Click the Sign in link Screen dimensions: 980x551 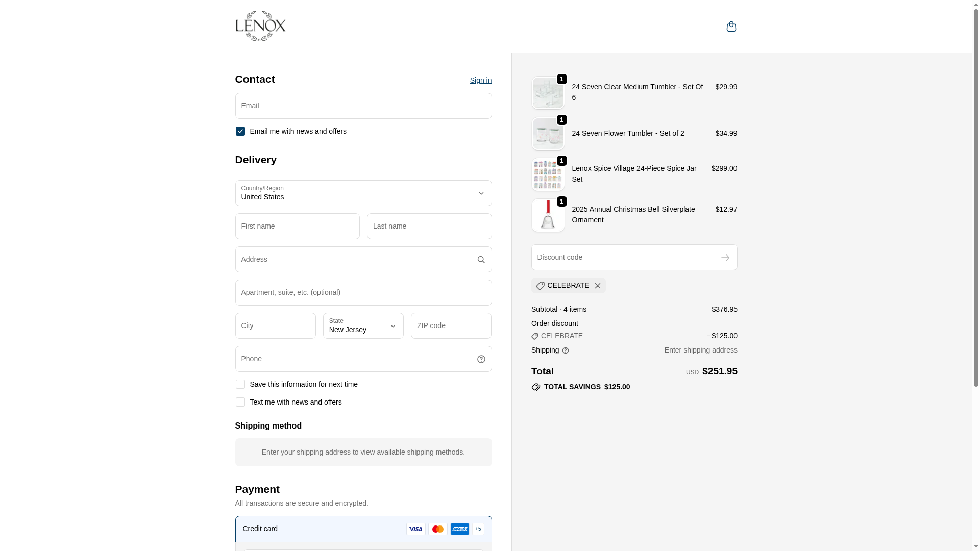point(480,80)
